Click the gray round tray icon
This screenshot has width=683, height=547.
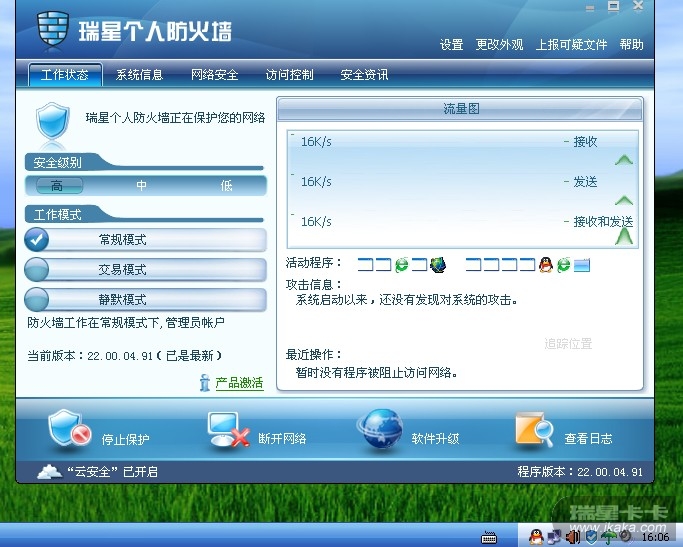tap(626, 537)
